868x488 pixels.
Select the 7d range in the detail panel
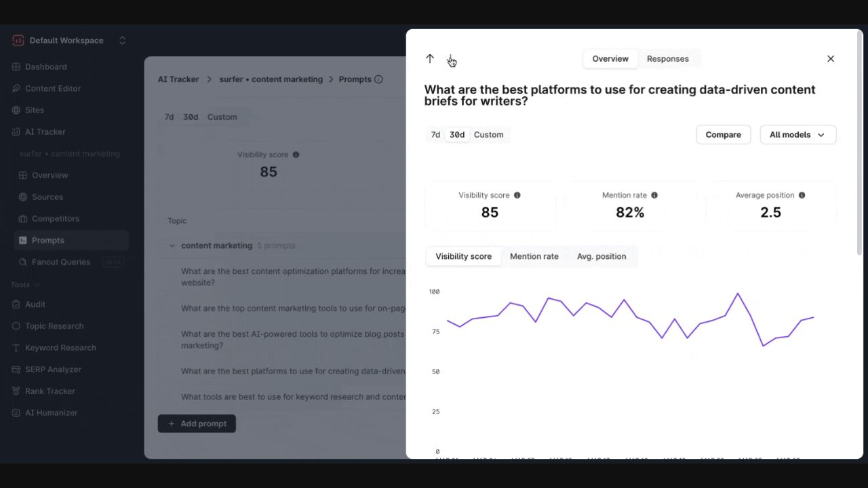click(435, 135)
